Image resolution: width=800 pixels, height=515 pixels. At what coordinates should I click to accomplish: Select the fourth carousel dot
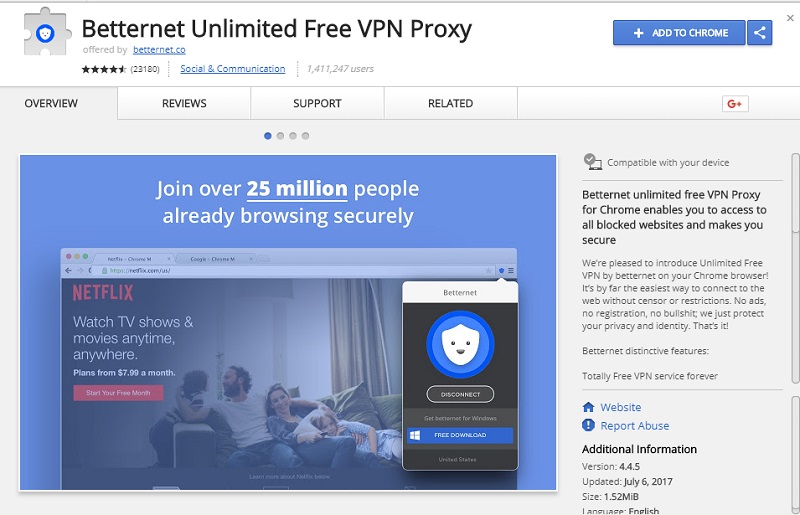tap(305, 136)
